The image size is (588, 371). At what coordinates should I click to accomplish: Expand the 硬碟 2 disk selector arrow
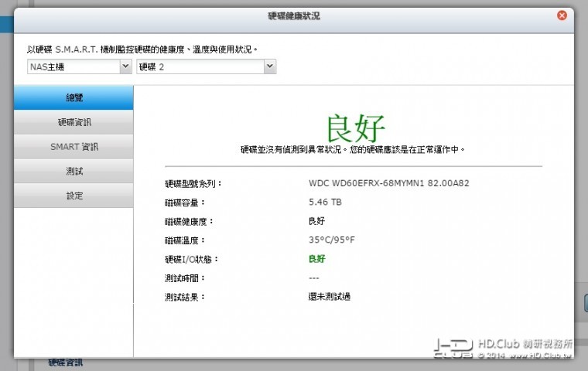point(269,66)
